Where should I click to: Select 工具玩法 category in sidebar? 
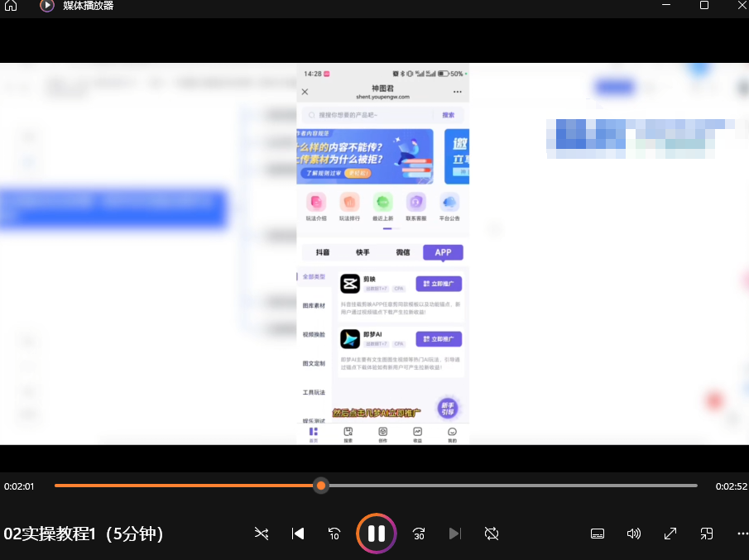click(314, 392)
